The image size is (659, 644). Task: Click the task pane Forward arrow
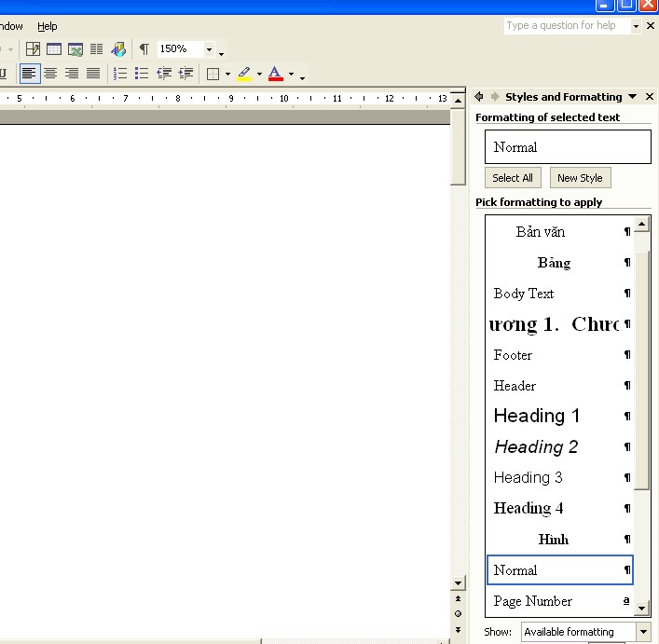click(495, 97)
